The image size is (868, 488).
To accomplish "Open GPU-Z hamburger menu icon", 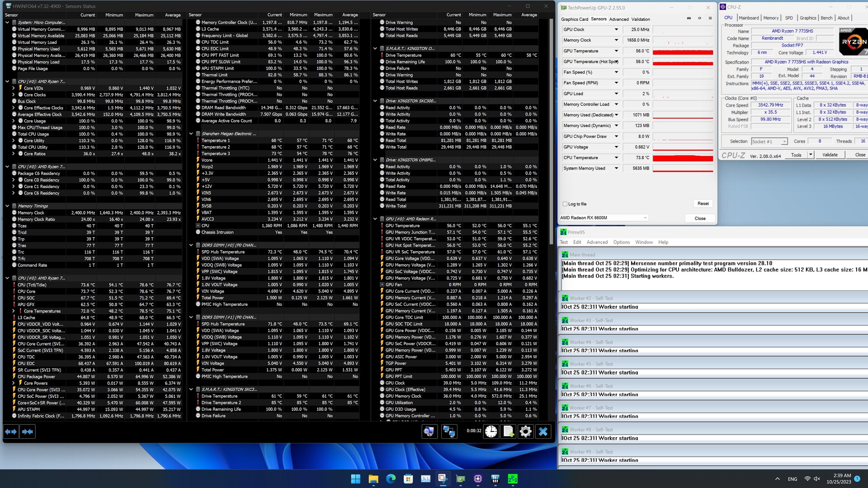I will click(710, 19).
